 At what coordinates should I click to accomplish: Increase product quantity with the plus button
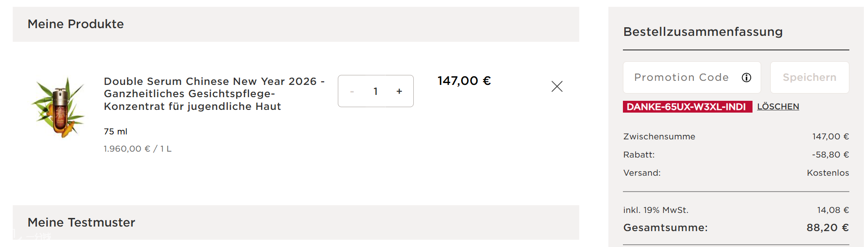point(399,91)
